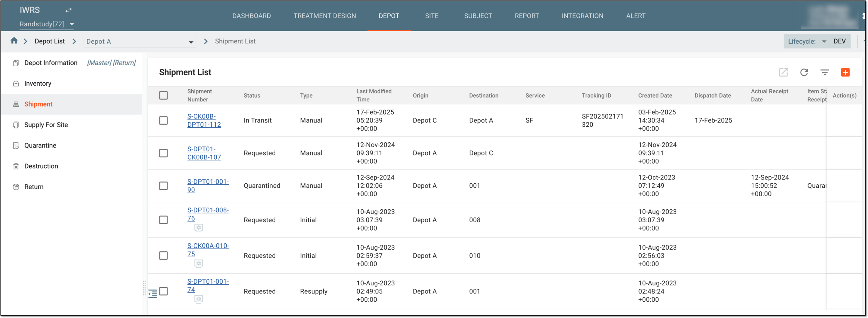Open shipment S-DPT01-001-90 link
This screenshot has height=318, width=868.
pos(208,186)
